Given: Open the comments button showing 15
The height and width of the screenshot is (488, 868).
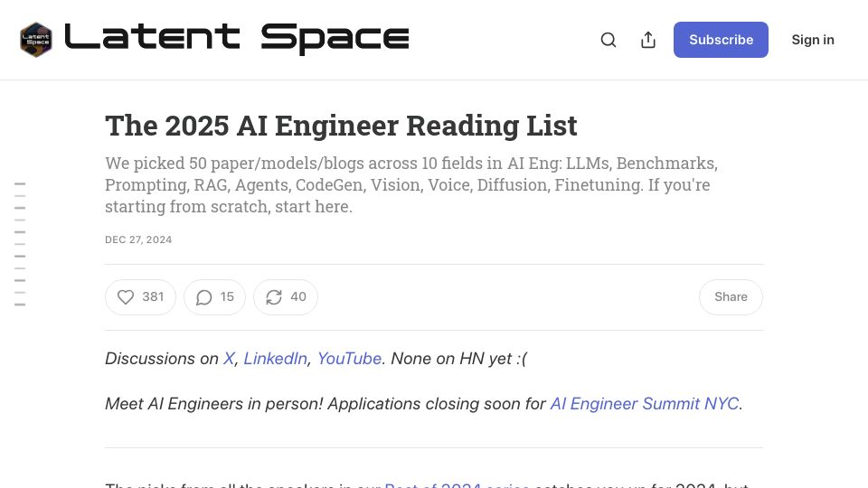Looking at the screenshot, I should click(x=215, y=297).
